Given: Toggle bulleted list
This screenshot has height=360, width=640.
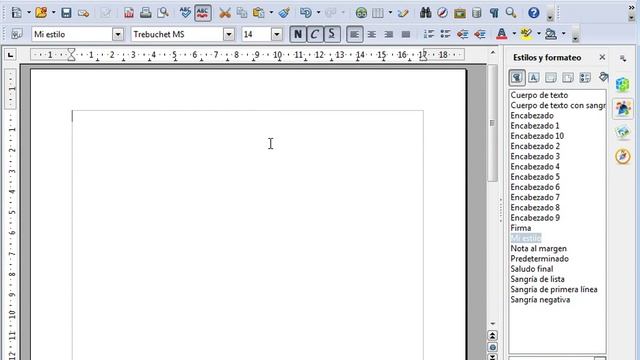Looking at the screenshot, I should [445, 34].
